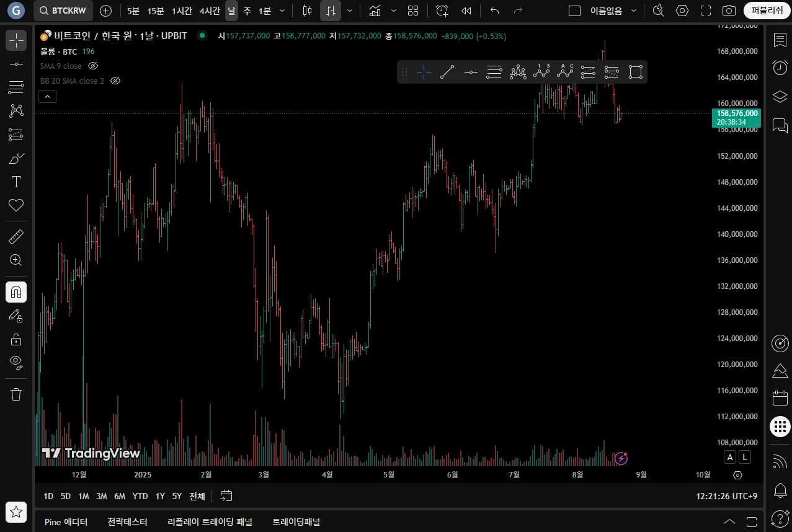Select the brush drawing tool

(16, 158)
